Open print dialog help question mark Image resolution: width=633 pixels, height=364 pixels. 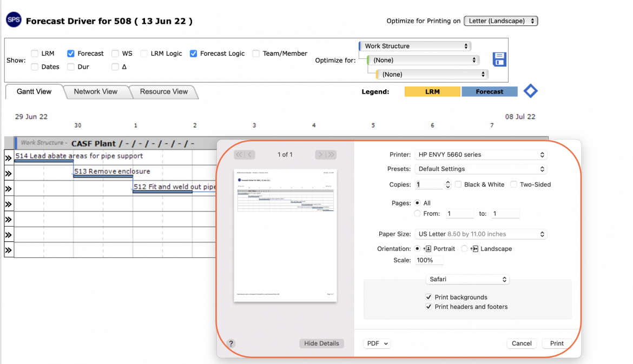click(231, 343)
